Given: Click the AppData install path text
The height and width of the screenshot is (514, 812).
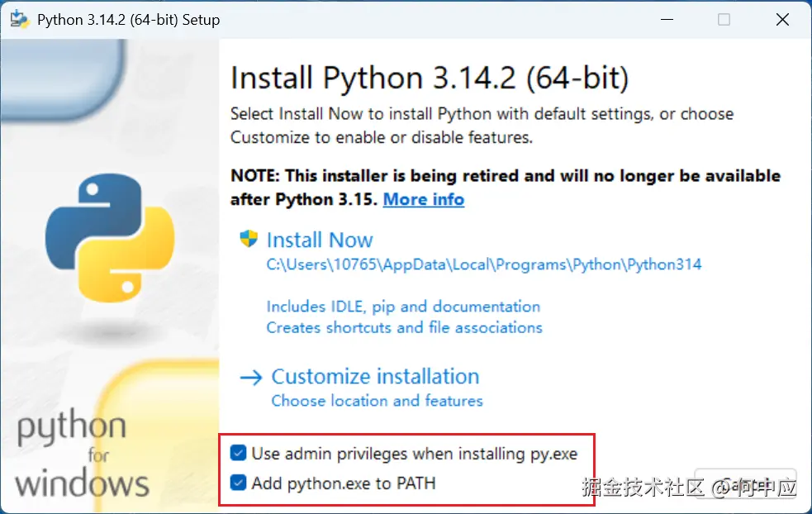Looking at the screenshot, I should click(x=483, y=265).
